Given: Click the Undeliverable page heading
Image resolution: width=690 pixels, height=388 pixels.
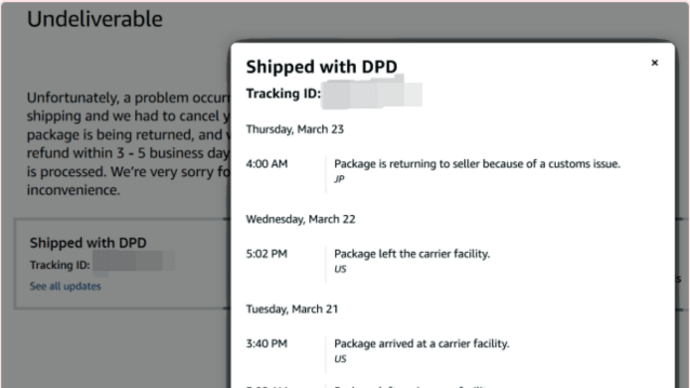Looking at the screenshot, I should (95, 19).
